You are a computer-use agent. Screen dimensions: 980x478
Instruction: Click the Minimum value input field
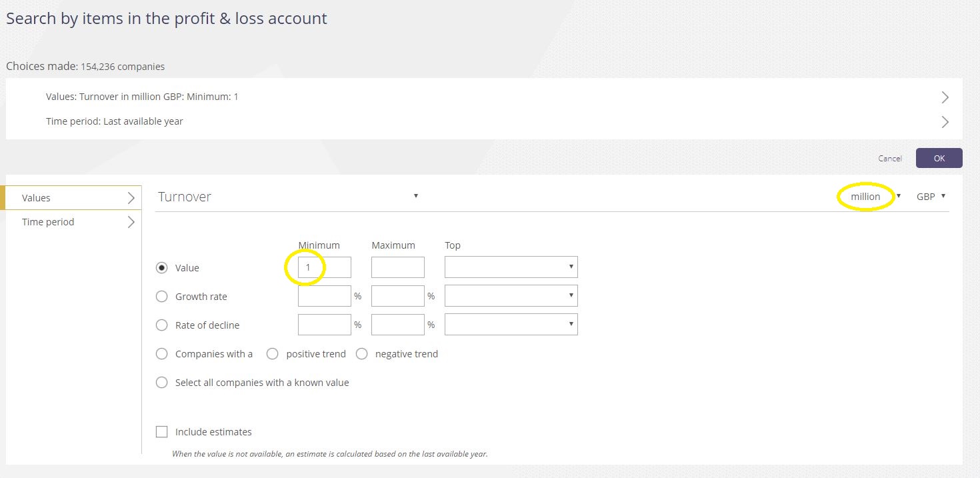(x=325, y=267)
